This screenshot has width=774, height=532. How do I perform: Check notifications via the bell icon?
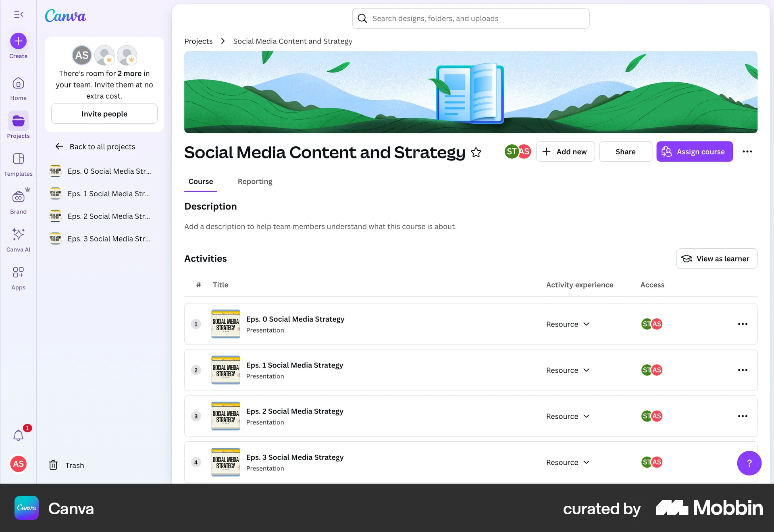[18, 435]
